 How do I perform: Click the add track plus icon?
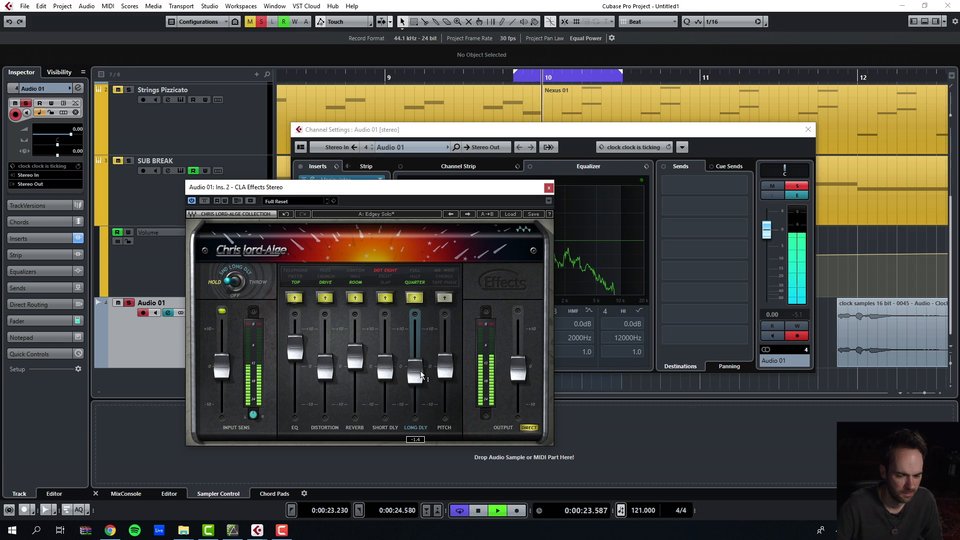tap(257, 74)
